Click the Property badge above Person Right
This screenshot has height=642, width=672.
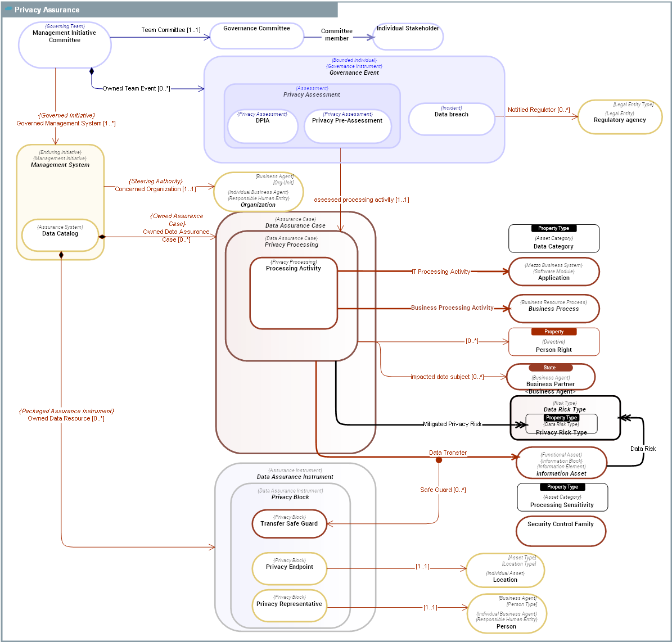point(554,332)
